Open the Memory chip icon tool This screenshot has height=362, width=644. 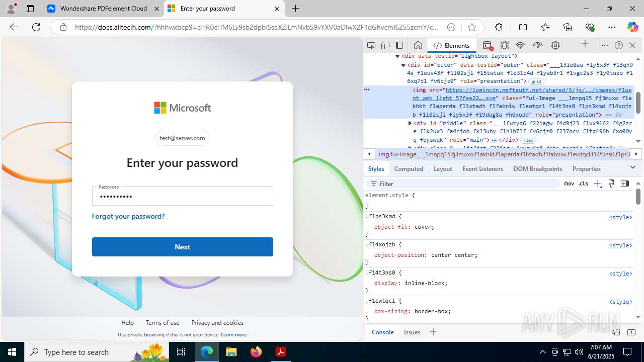[x=555, y=45]
